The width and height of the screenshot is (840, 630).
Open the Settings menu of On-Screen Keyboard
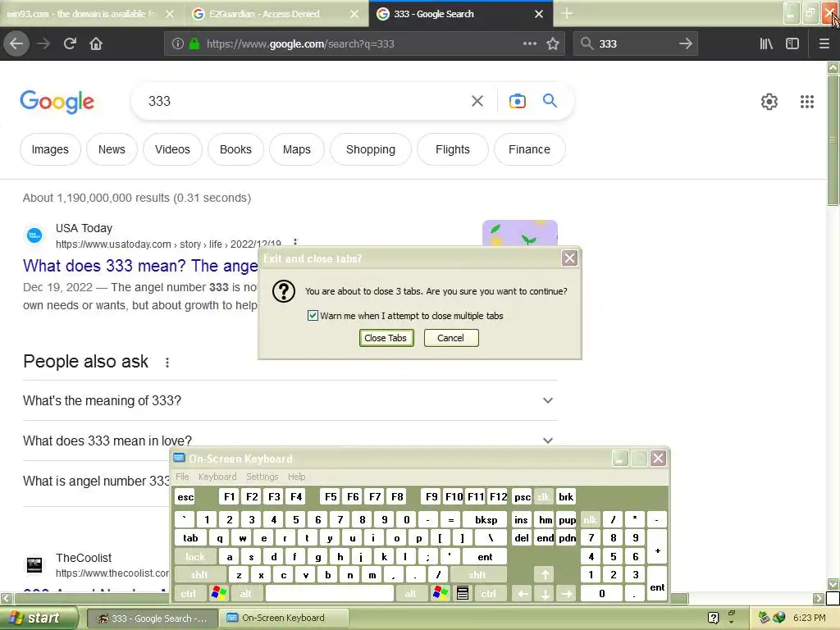point(262,477)
